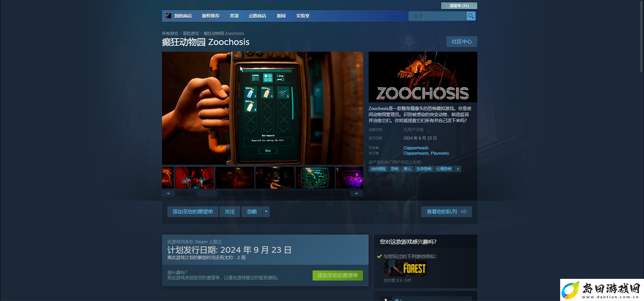Click the plus button to add a tag
The height and width of the screenshot is (301, 644).
pos(458,169)
